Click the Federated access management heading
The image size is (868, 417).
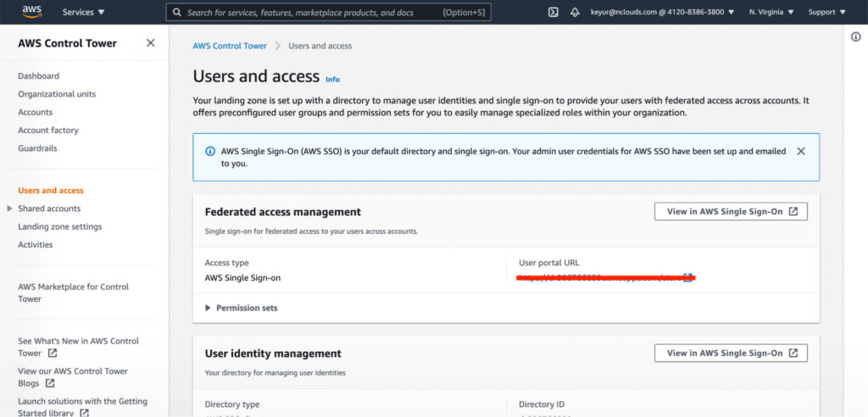click(283, 212)
